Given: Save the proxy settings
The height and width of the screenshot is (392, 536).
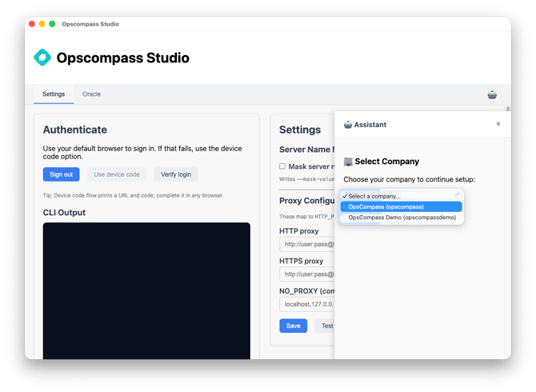Looking at the screenshot, I should click(294, 326).
